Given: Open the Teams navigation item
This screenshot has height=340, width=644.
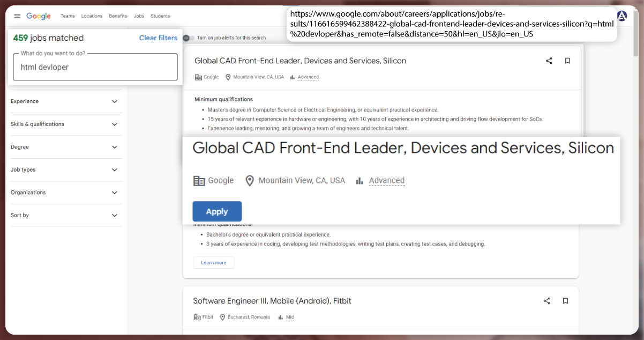Looking at the screenshot, I should click(68, 16).
